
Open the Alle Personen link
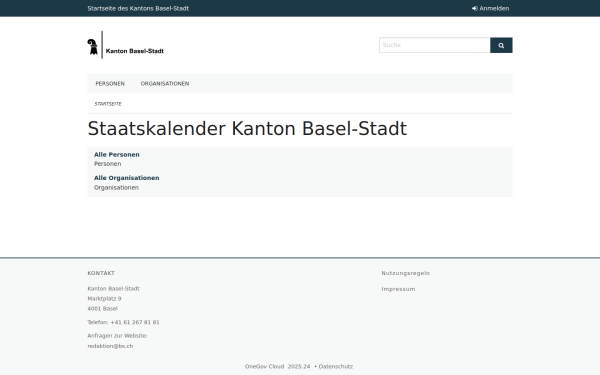117,155
